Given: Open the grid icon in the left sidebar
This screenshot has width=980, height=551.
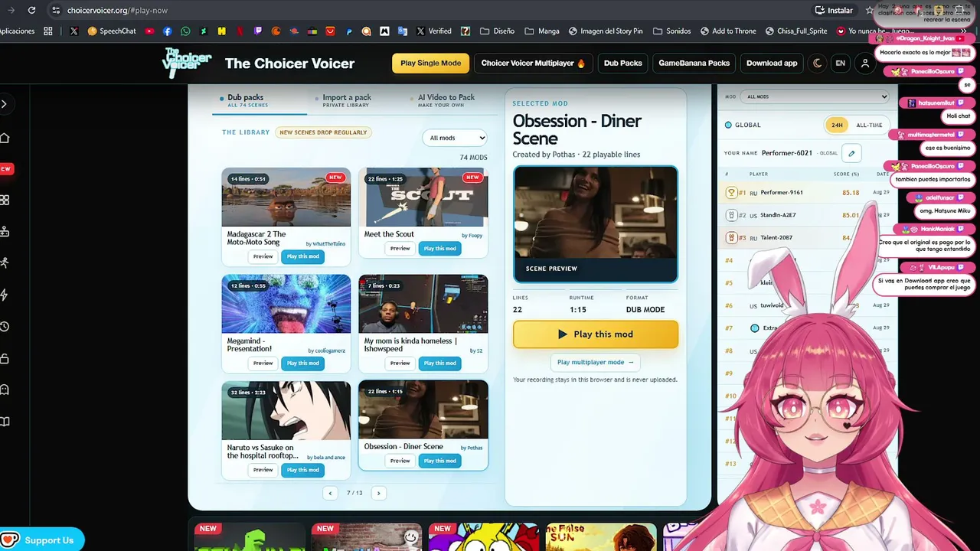Looking at the screenshot, I should click(x=5, y=200).
